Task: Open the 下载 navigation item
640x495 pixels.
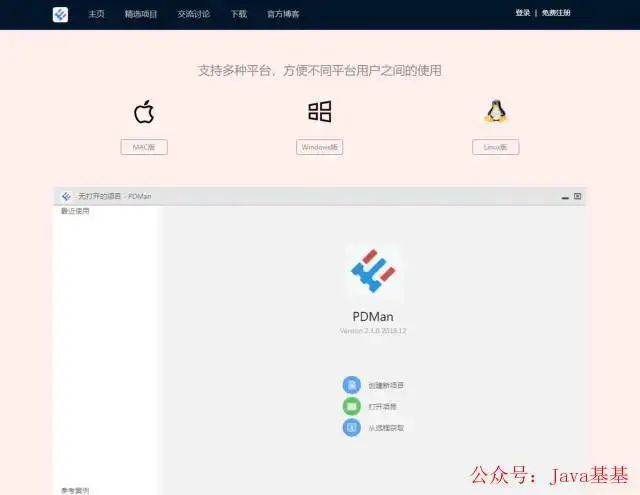Action: [x=239, y=14]
